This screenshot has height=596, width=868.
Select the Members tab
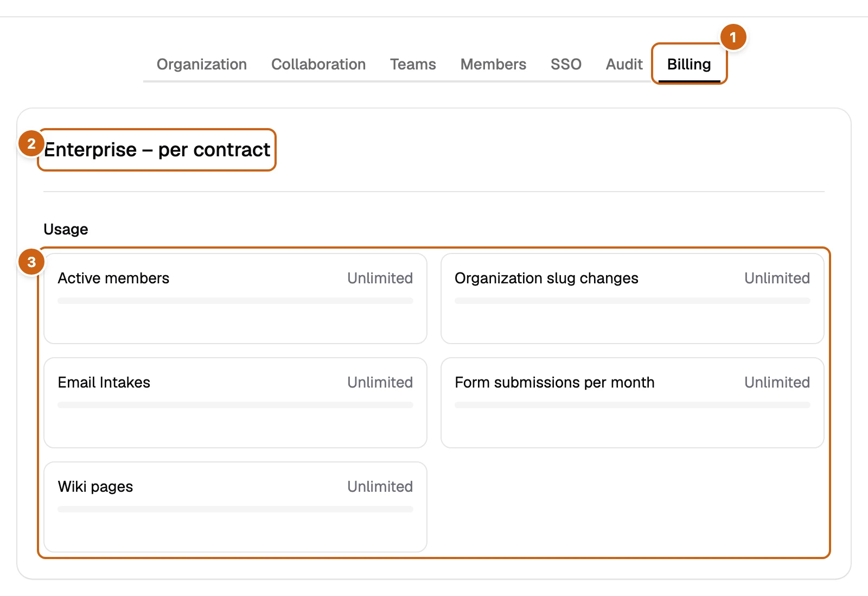click(x=493, y=64)
